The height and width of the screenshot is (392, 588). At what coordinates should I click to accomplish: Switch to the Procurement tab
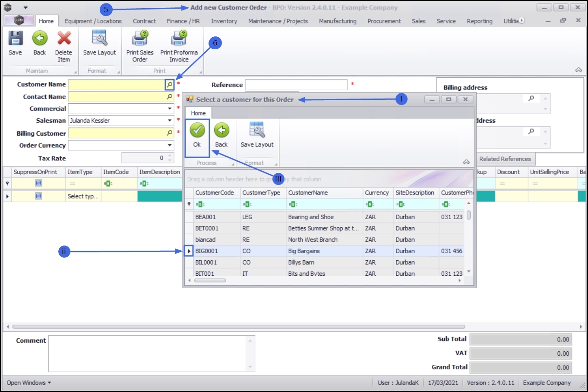click(384, 21)
